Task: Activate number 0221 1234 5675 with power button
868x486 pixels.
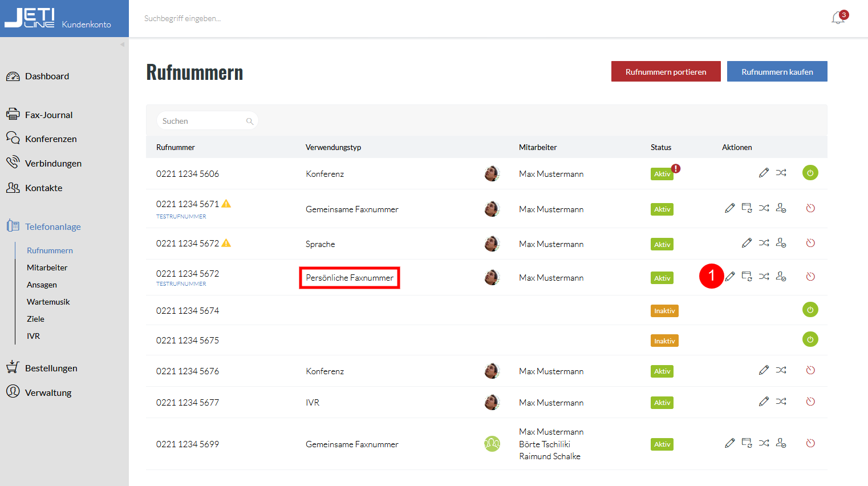Action: [810, 339]
